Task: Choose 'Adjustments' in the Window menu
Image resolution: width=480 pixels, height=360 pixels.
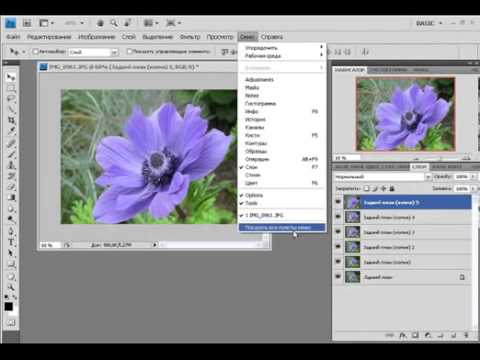Action: [281, 79]
